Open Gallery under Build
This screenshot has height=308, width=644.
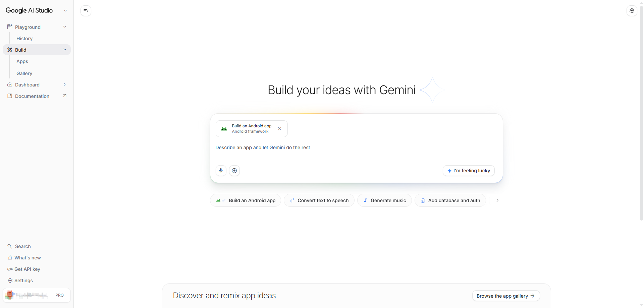[24, 73]
